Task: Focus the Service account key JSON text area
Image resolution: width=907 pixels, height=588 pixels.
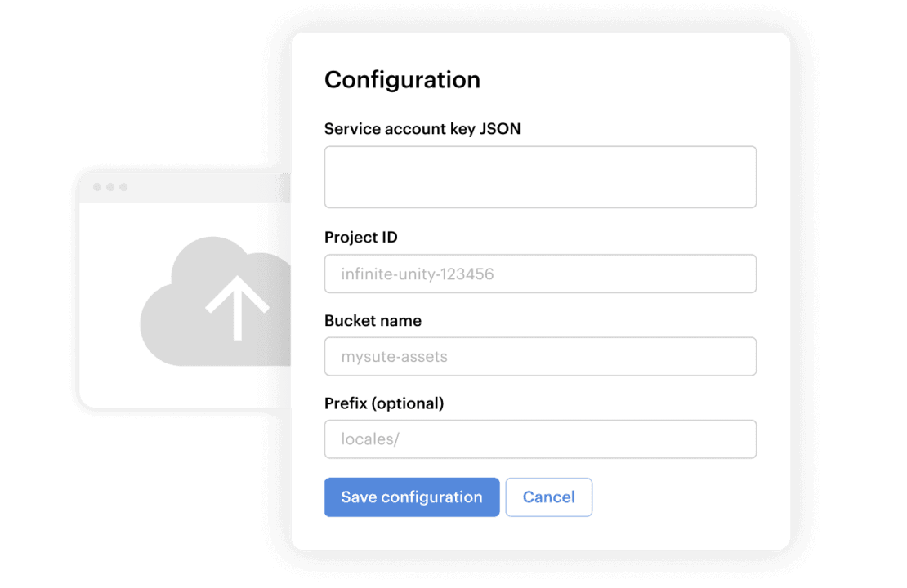Action: [540, 177]
